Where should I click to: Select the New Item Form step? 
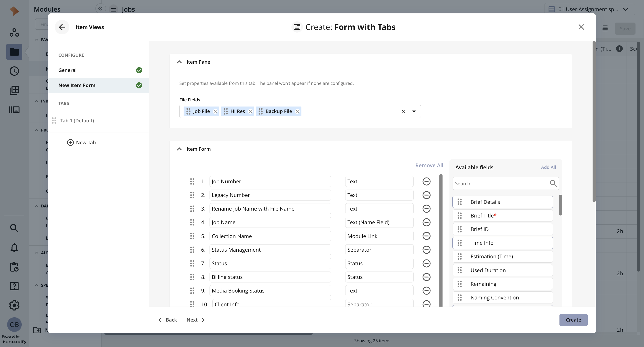click(98, 85)
